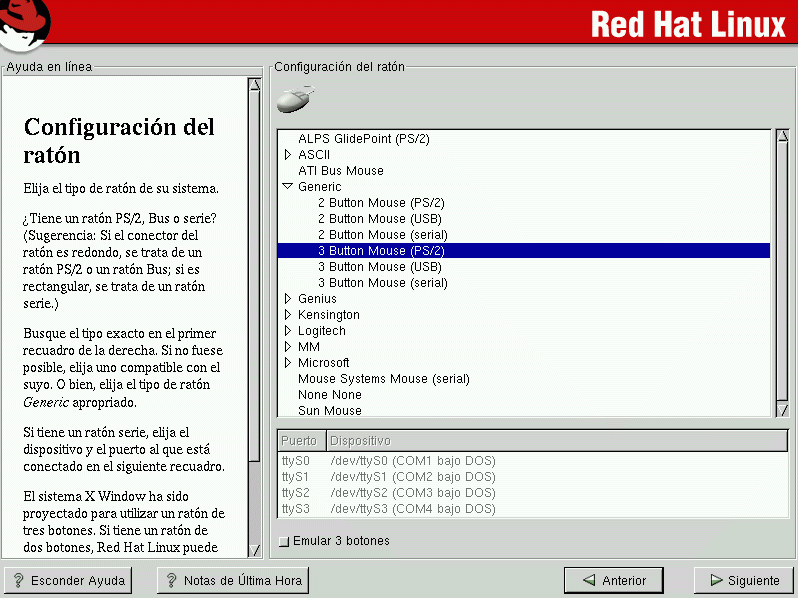The image size is (798, 598).
Task: Click the mouse icon above the list
Action: (294, 99)
